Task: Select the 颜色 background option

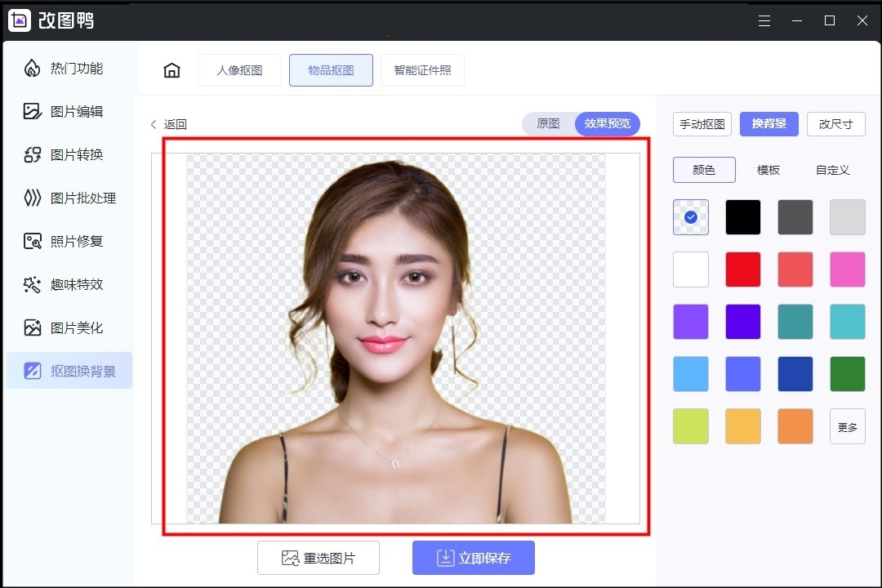Action: coord(704,170)
